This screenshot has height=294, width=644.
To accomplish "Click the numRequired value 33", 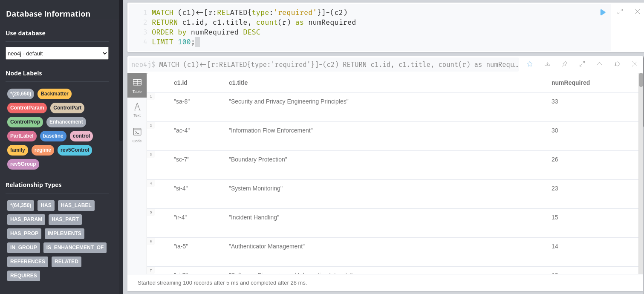I will coord(554,101).
